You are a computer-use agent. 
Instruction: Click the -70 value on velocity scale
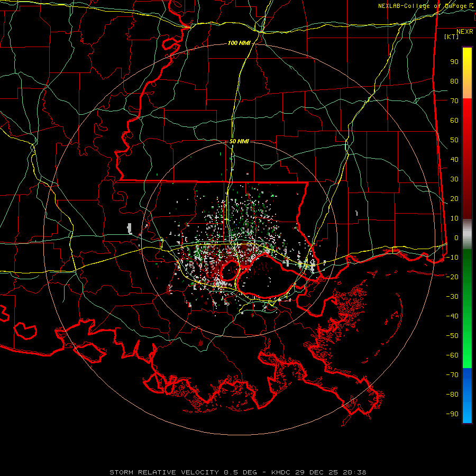(x=452, y=374)
